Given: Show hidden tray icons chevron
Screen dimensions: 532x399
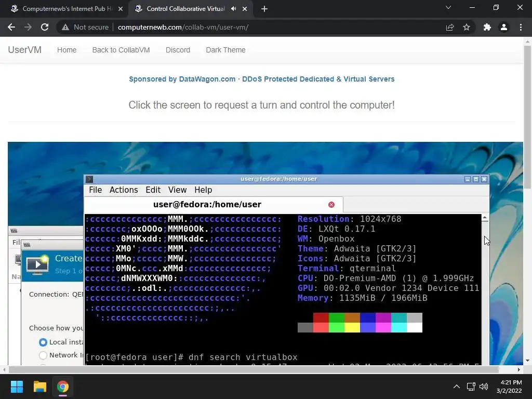Looking at the screenshot, I should (x=457, y=387).
